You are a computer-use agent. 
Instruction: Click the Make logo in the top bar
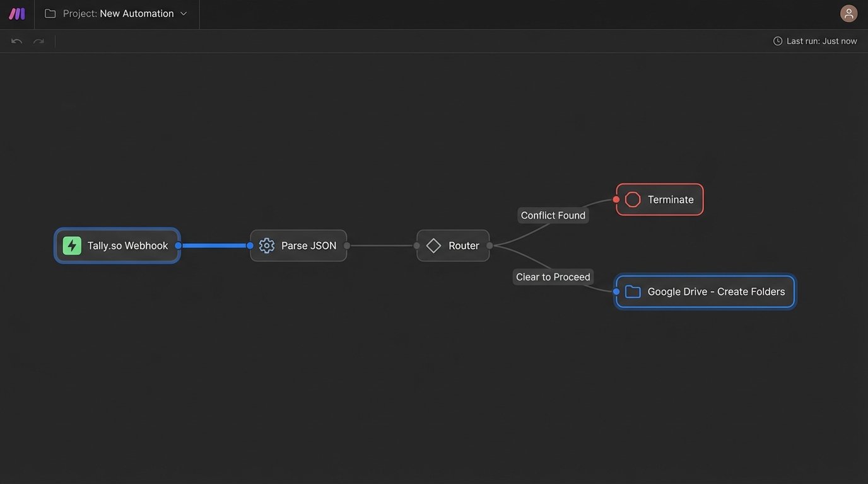click(16, 13)
